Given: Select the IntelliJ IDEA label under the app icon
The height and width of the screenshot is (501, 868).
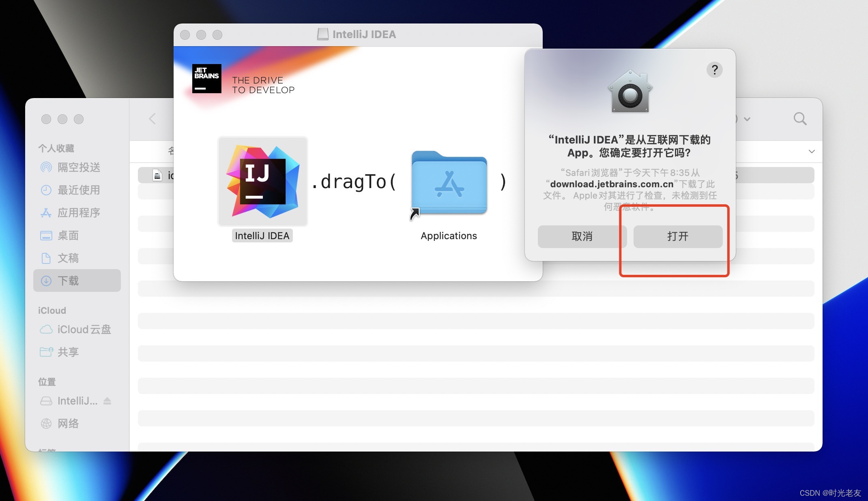Looking at the screenshot, I should (262, 236).
